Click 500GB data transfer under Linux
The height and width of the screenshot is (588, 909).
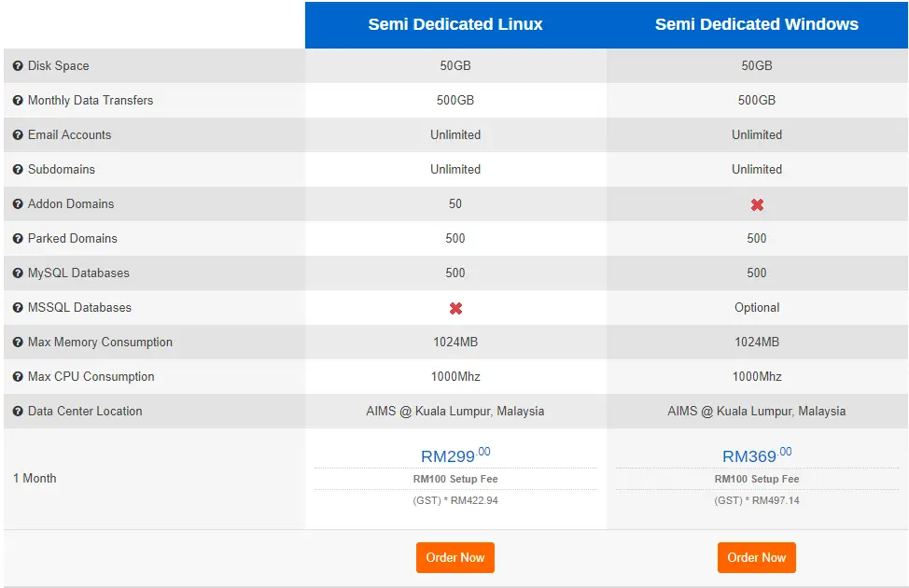[x=455, y=100]
